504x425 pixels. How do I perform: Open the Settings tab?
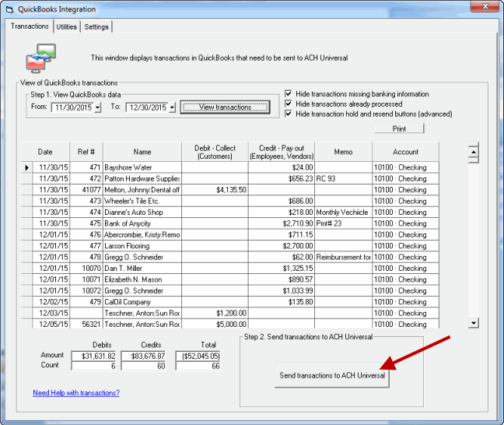96,27
